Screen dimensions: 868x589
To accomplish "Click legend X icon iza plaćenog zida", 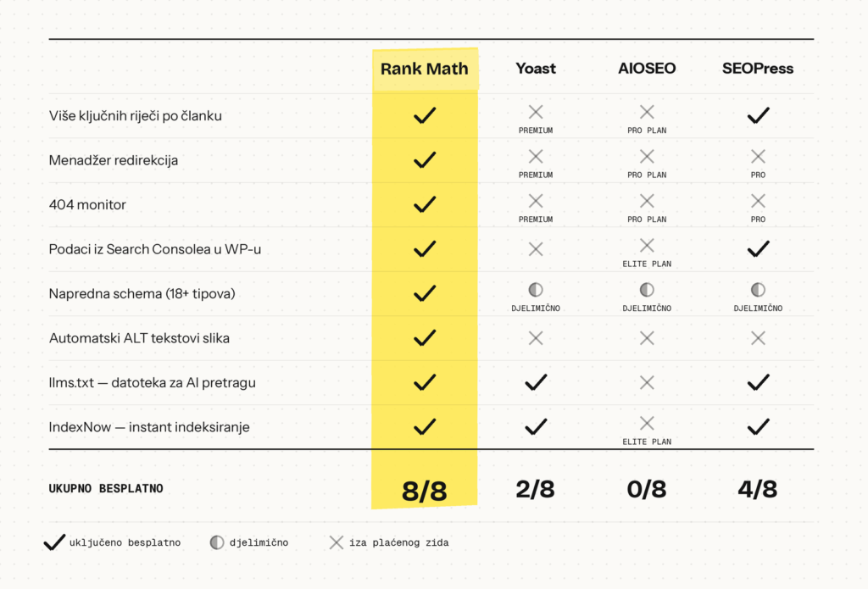I will 336,542.
